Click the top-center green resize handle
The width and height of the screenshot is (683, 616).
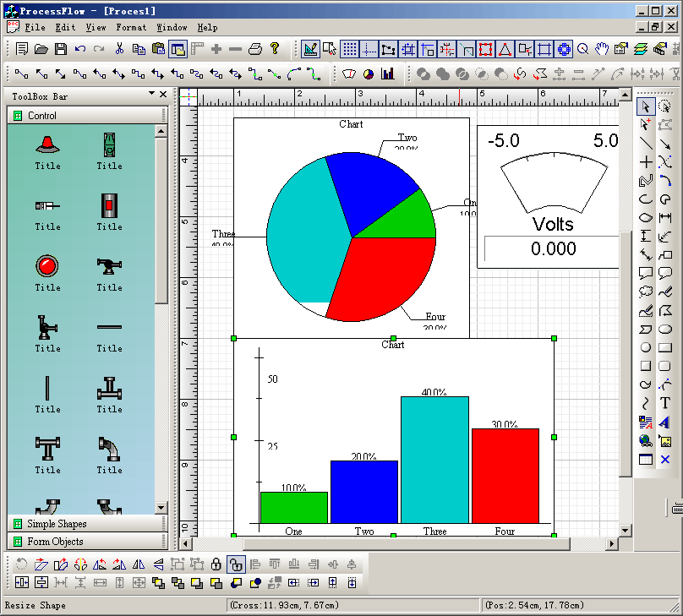click(394, 338)
